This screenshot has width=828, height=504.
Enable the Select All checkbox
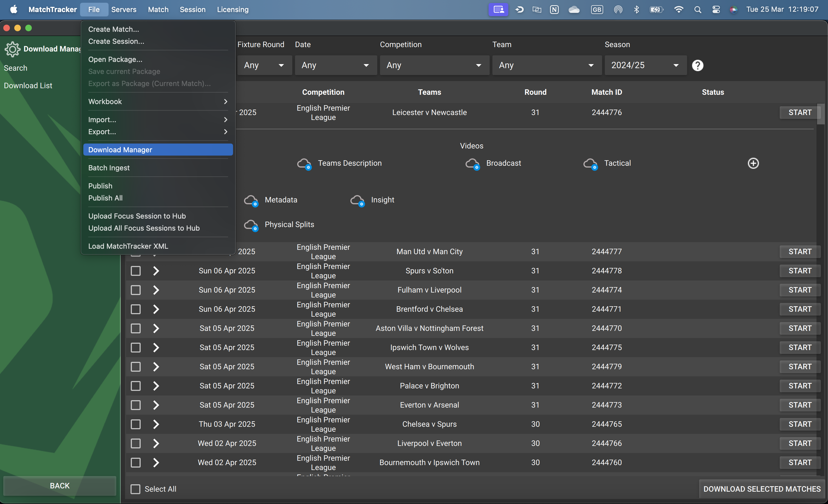(x=135, y=489)
